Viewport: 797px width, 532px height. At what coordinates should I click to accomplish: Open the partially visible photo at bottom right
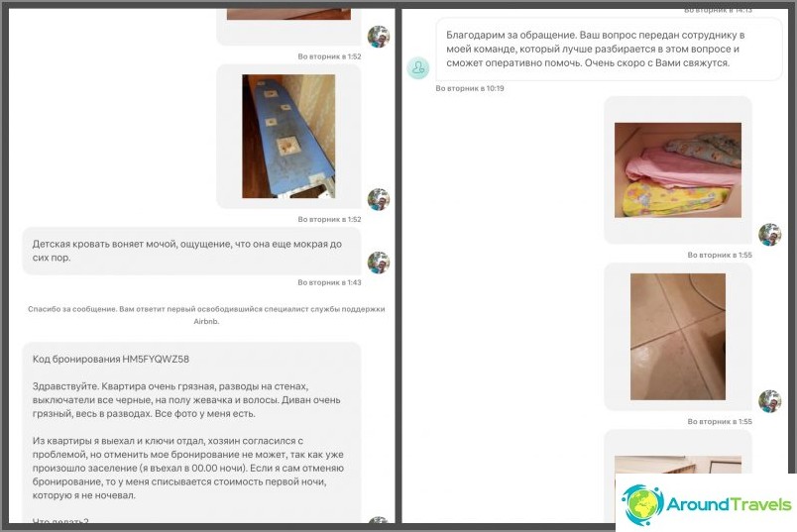tap(678, 465)
